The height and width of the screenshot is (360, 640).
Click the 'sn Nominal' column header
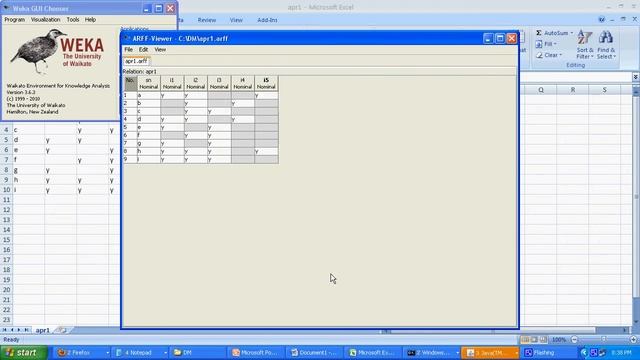point(149,83)
